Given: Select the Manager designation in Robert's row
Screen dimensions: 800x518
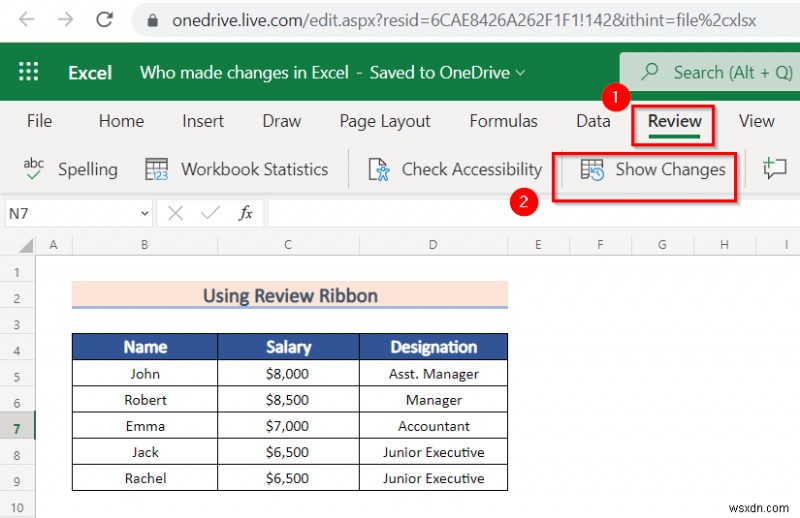Looking at the screenshot, I should click(433, 400).
